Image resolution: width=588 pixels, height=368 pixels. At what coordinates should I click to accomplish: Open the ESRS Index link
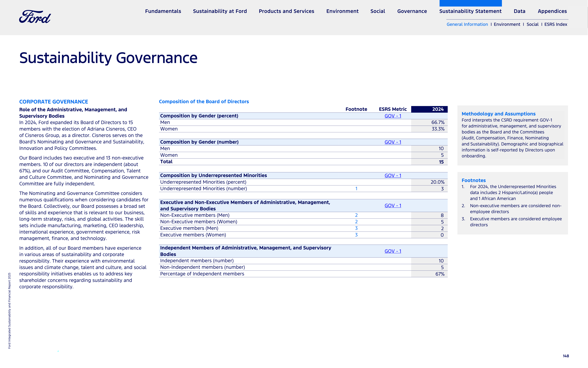556,24
